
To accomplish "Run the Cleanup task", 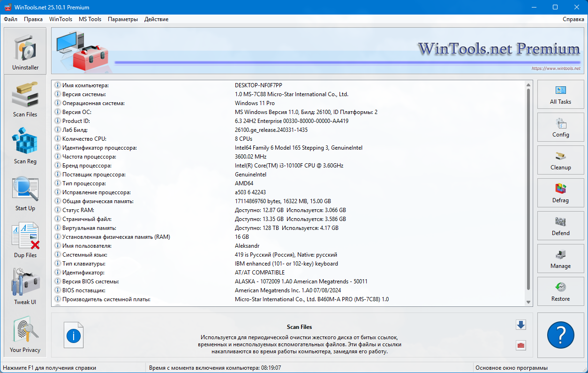I will tap(560, 161).
